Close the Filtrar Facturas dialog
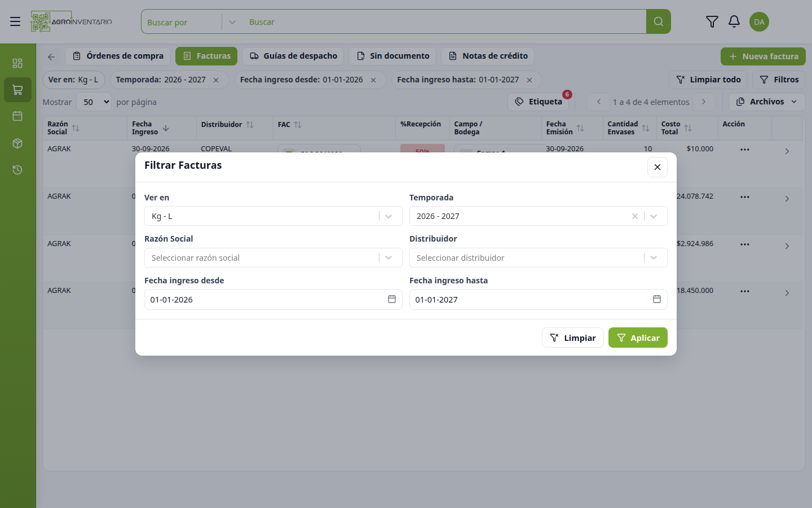Image resolution: width=812 pixels, height=508 pixels. [657, 167]
